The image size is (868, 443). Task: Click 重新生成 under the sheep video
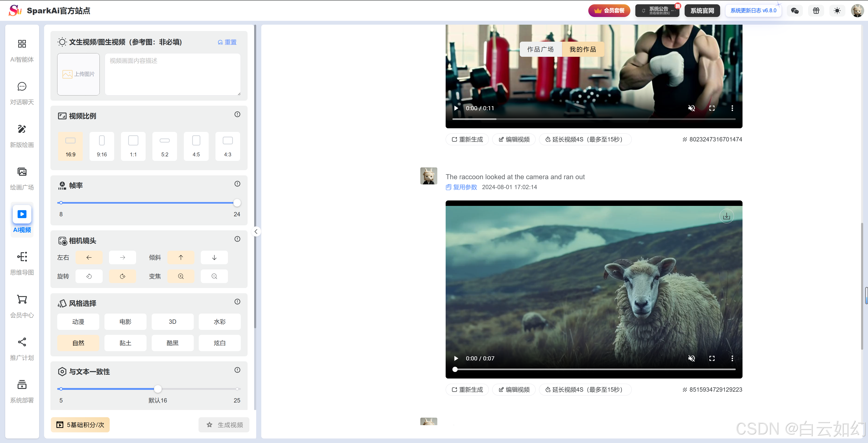467,389
